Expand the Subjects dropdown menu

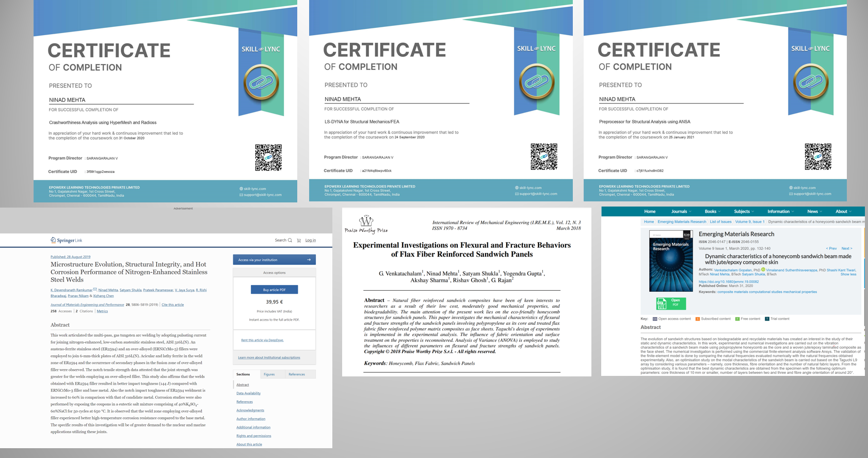click(x=744, y=211)
